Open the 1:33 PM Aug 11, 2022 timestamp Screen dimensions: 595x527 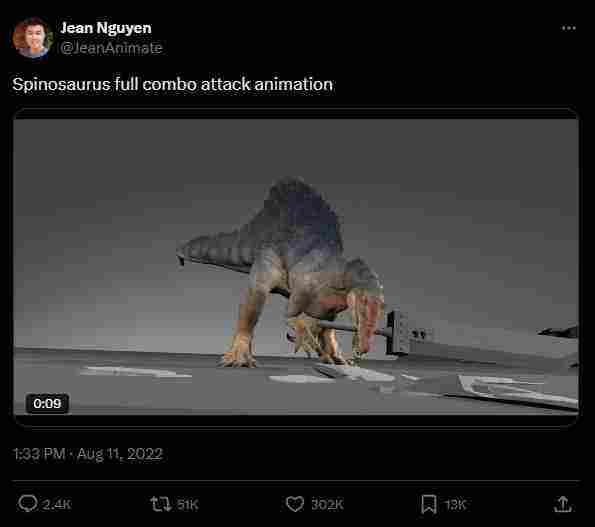[x=88, y=454]
